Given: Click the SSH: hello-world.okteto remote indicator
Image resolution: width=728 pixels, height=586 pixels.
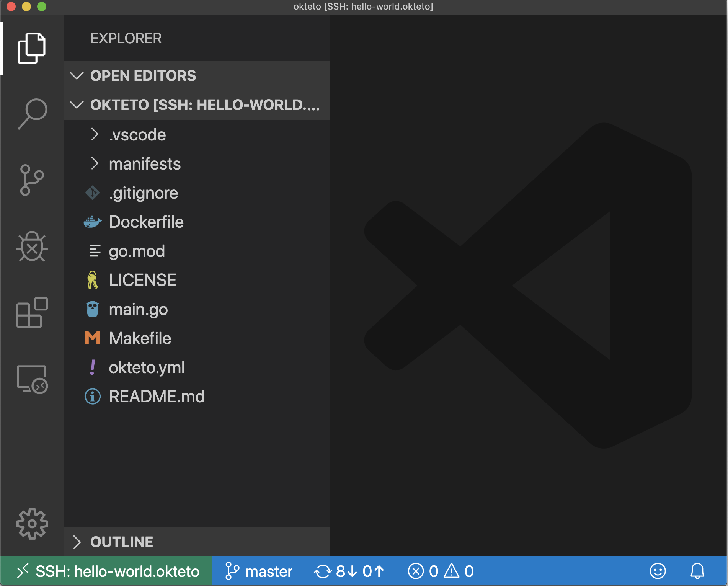Looking at the screenshot, I should click(x=107, y=571).
